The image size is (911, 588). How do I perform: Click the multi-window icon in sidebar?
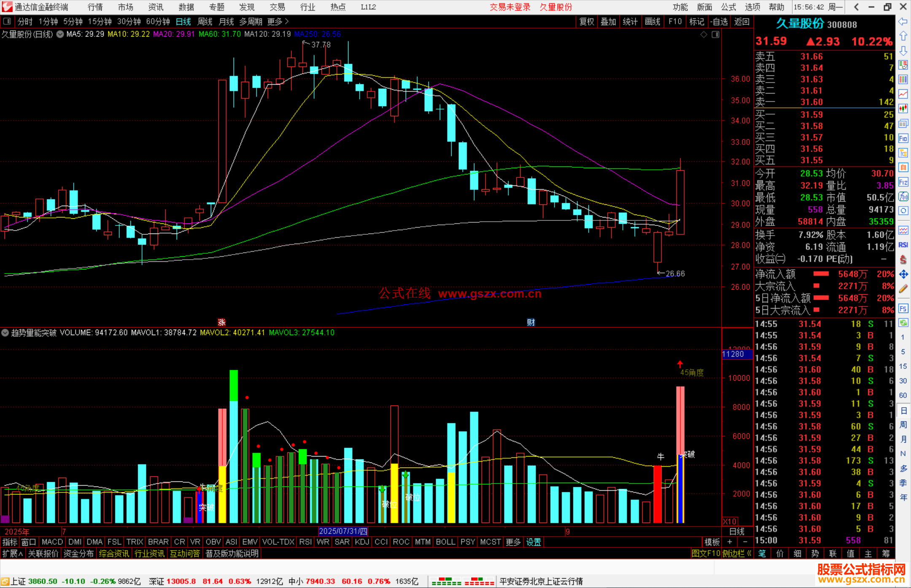coord(903,124)
